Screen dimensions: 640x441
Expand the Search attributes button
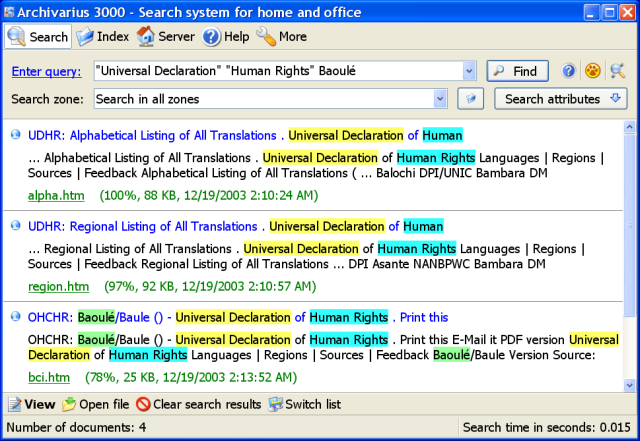(x=560, y=99)
